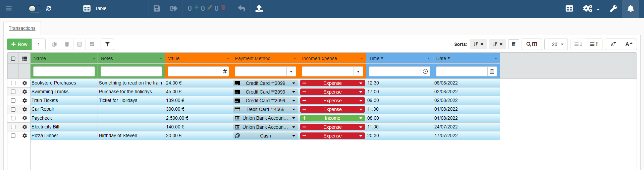Open the Transactions tab
This screenshot has width=644, height=170.
[22, 28]
